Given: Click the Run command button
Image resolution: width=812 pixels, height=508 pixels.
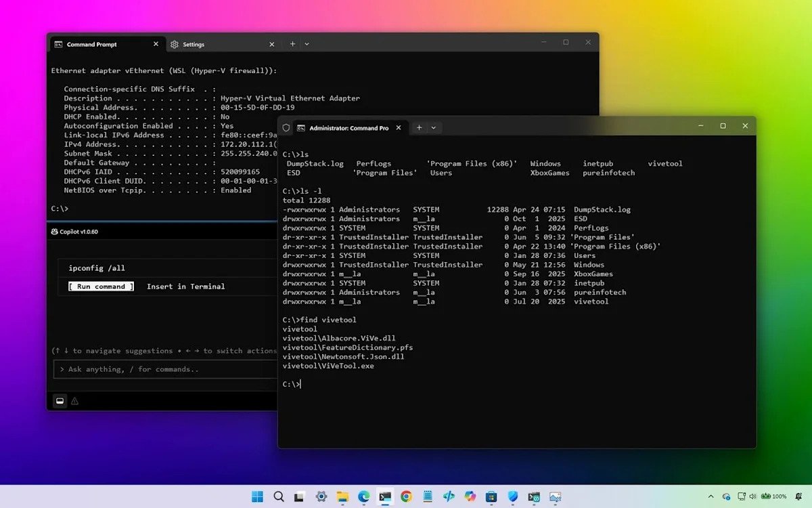Looking at the screenshot, I should [x=101, y=287].
